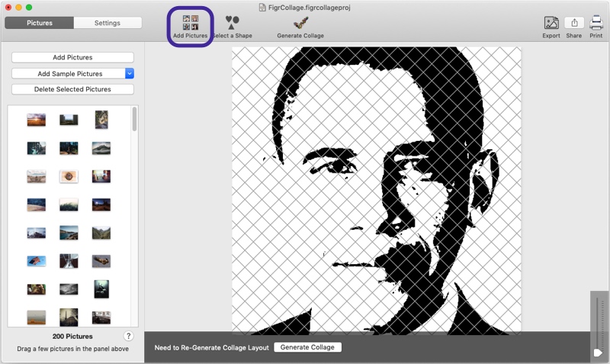Click the picture list scrollbar
The image size is (610, 364).
coord(134,119)
